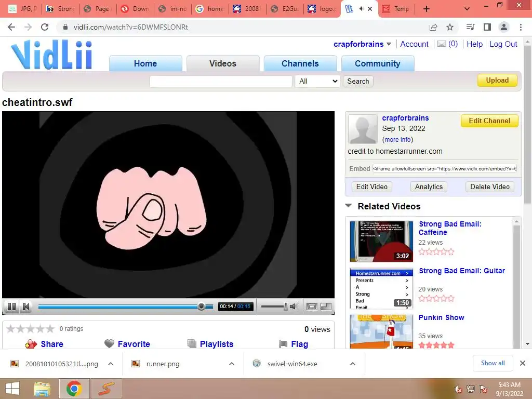Open a new tab with the plus icon
The image size is (532, 399).
click(427, 9)
